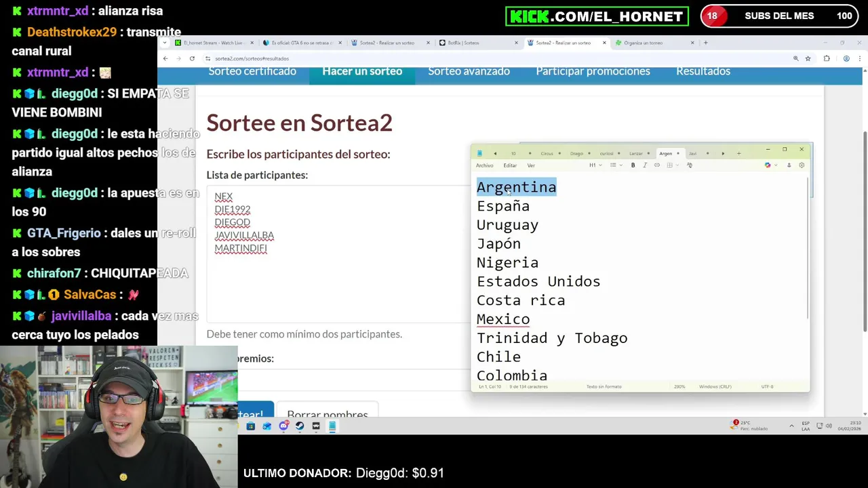Open the browser tab search dropdown
The image size is (868, 488).
pyautogui.click(x=165, y=43)
